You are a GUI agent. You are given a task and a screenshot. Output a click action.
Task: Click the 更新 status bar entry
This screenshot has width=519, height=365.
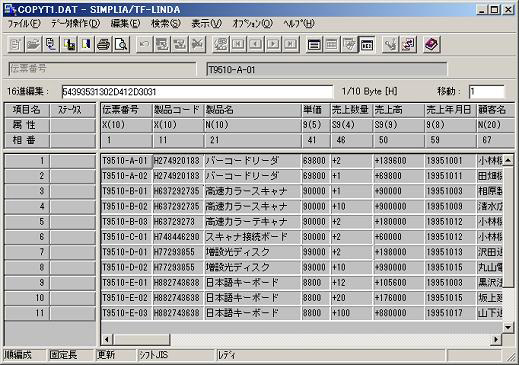tap(115, 355)
